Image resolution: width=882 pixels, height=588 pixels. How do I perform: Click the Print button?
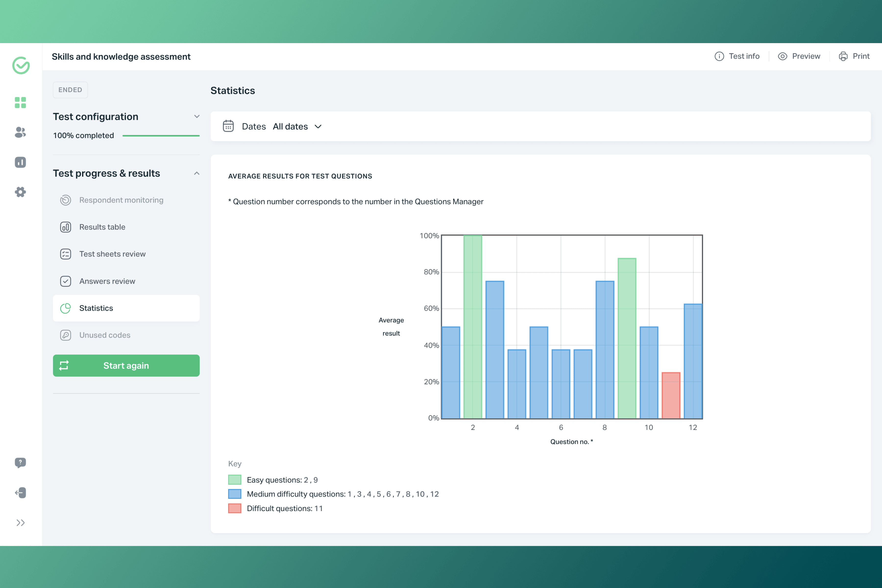854,56
